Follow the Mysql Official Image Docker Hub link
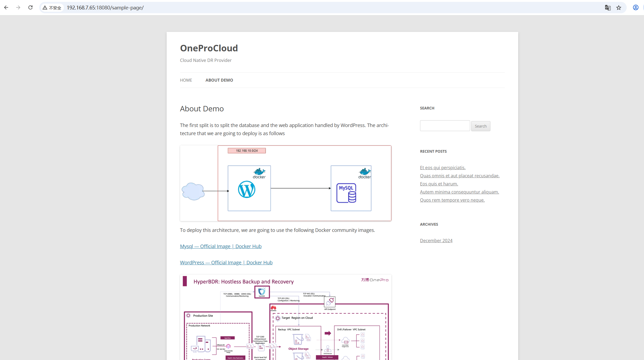644x360 pixels. 221,246
